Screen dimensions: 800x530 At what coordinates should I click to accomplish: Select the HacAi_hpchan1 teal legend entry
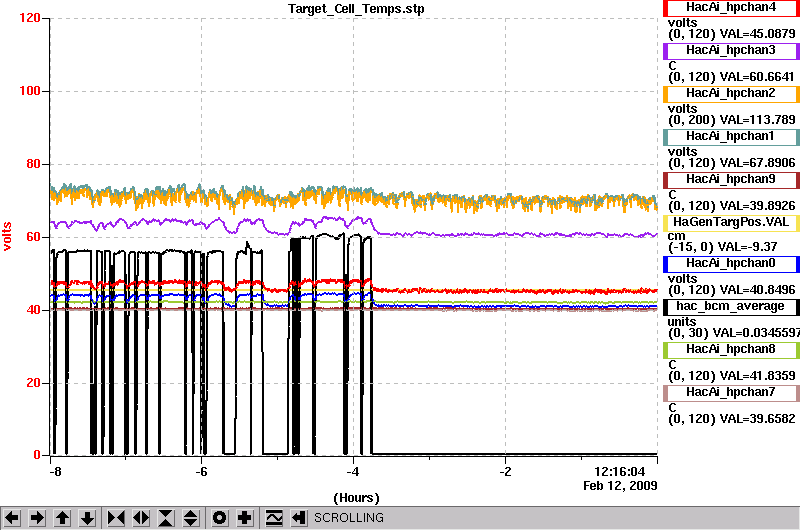(731, 137)
